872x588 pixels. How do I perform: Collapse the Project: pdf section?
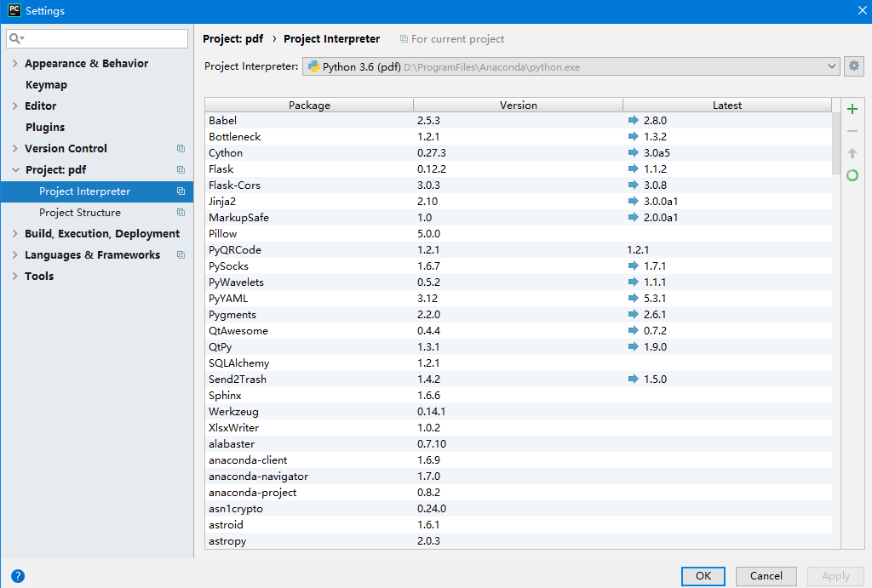click(x=16, y=169)
